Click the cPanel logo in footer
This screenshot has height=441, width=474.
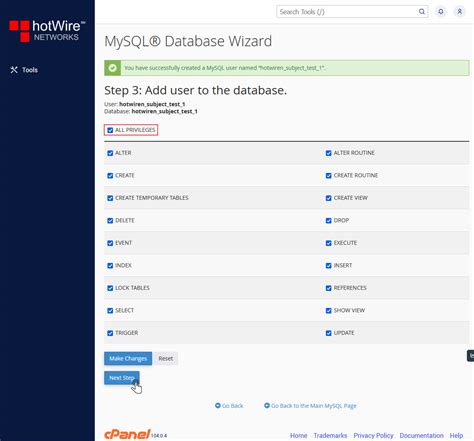tap(127, 434)
